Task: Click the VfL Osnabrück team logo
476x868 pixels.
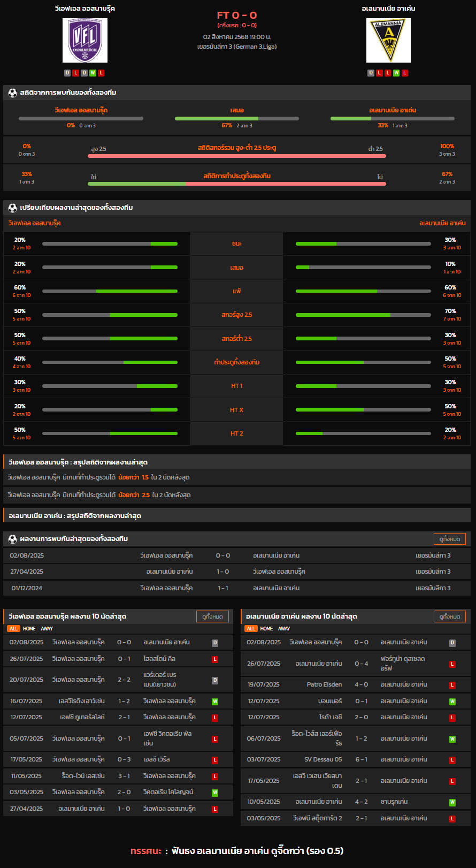Action: [85, 40]
